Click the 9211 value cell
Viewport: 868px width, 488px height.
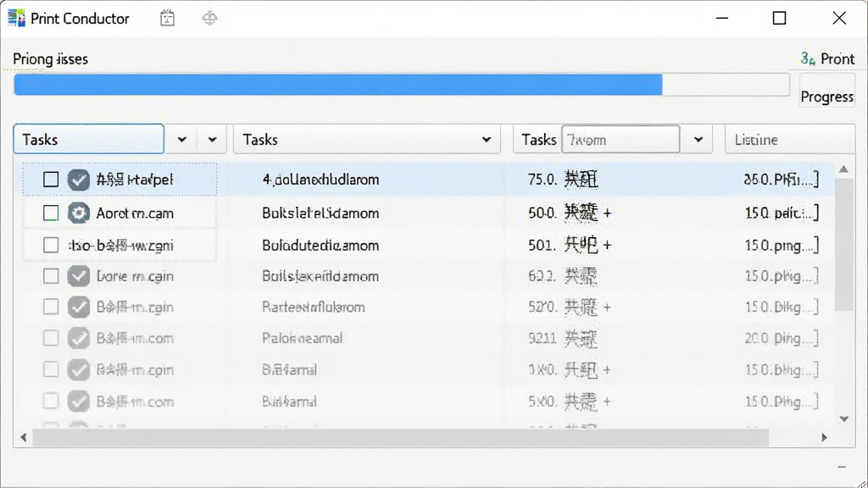click(x=542, y=338)
